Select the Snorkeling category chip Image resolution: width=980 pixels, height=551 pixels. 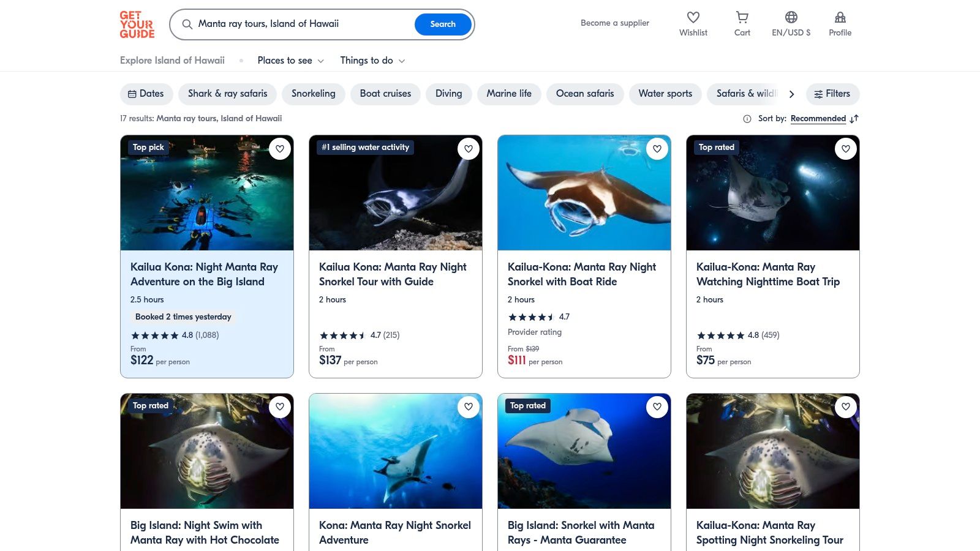point(313,94)
